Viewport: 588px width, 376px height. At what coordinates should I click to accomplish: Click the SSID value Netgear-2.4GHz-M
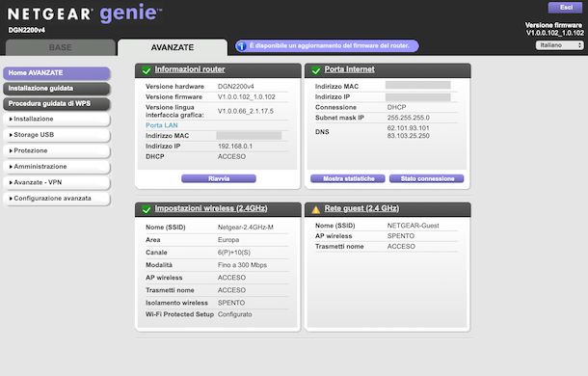point(246,228)
